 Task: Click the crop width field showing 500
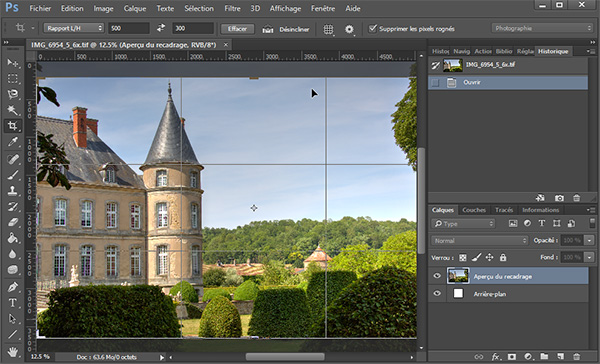[x=129, y=28]
